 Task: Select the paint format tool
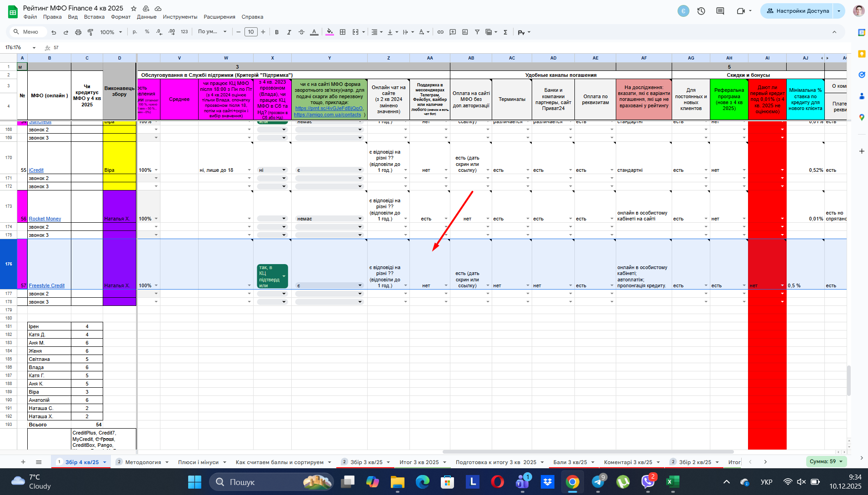[x=90, y=32]
